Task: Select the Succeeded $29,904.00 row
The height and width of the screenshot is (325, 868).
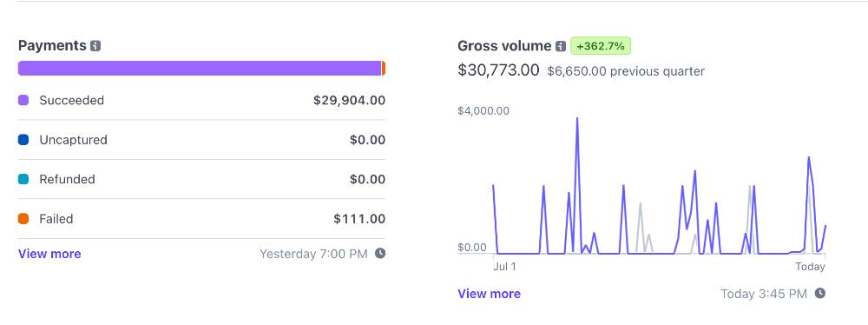Action: (x=201, y=101)
